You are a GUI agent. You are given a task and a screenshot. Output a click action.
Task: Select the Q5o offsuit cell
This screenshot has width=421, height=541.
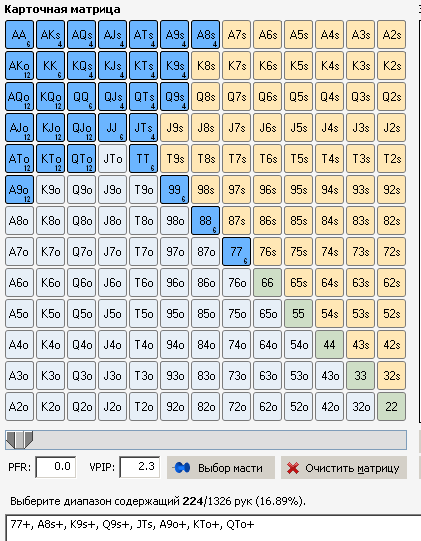[81, 314]
